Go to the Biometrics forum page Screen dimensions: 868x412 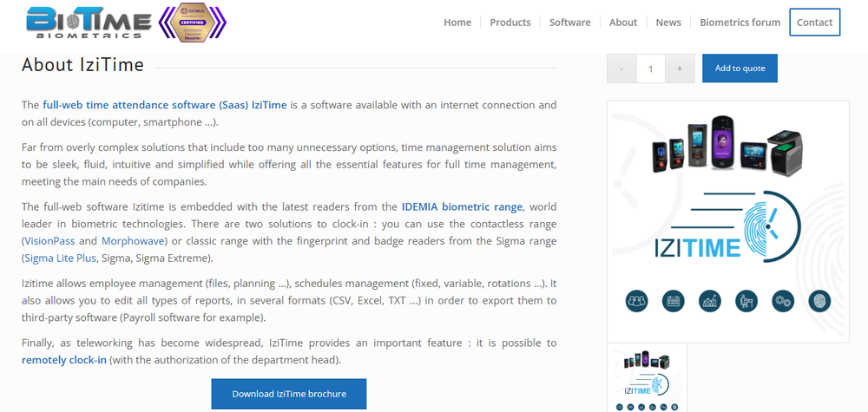pyautogui.click(x=740, y=23)
